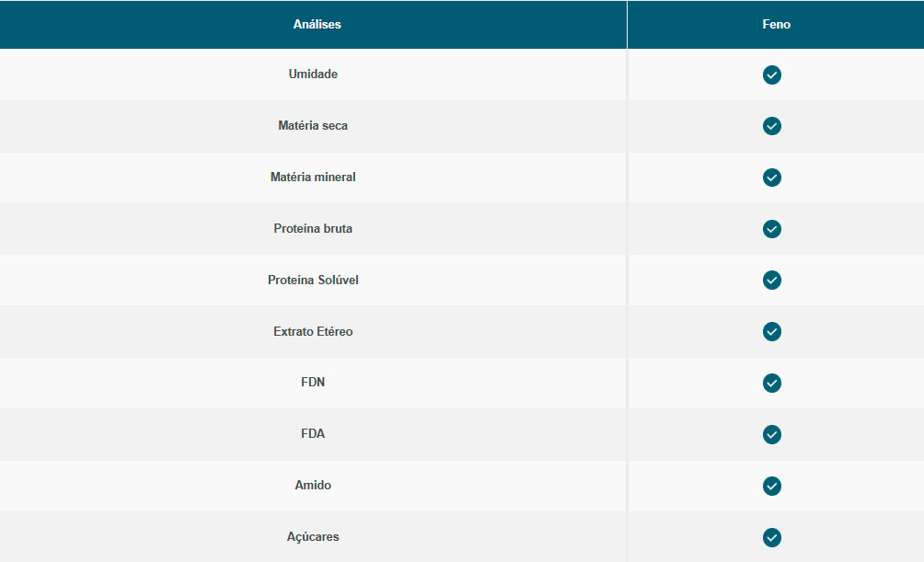
Task: Click the Amido row checkmark icon
Action: point(772,486)
